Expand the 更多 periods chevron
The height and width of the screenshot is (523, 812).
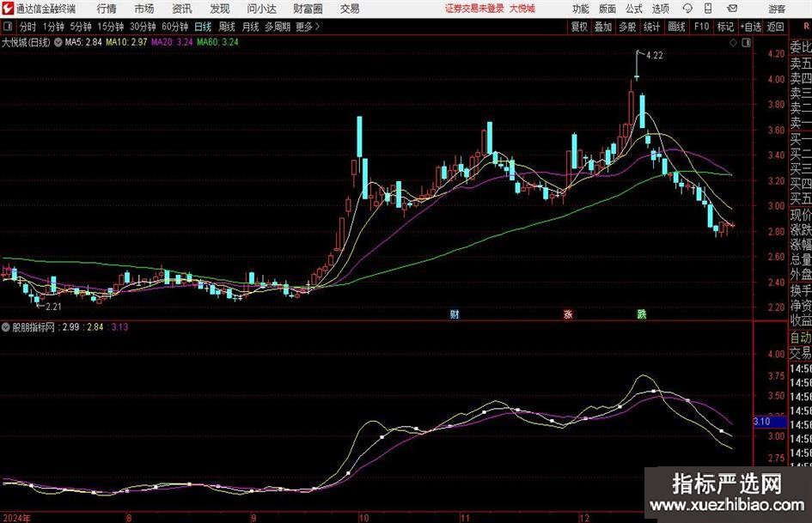click(x=317, y=27)
